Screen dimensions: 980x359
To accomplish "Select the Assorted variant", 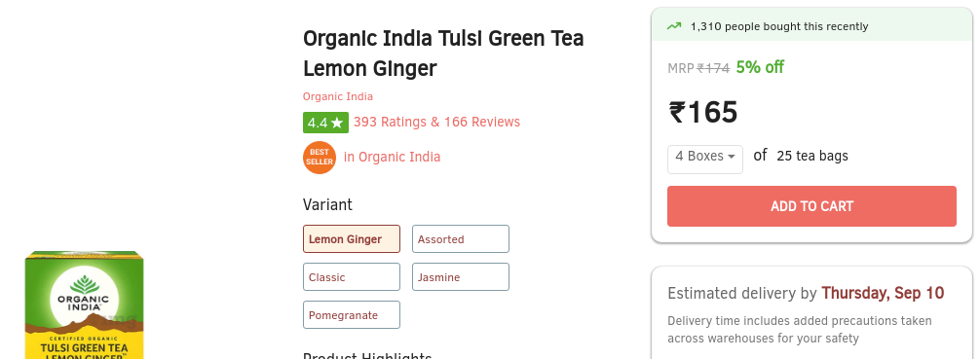I will pos(461,239).
